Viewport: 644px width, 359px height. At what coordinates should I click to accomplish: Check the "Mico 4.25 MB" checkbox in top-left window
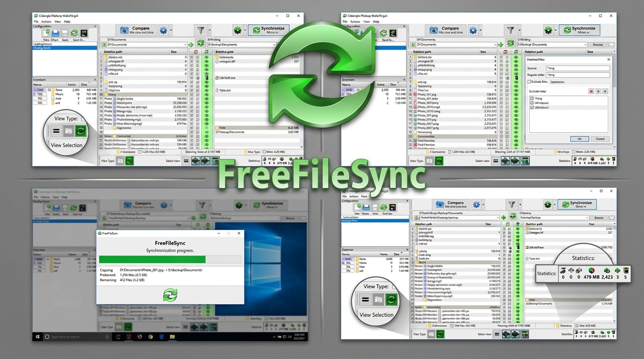pos(264,152)
